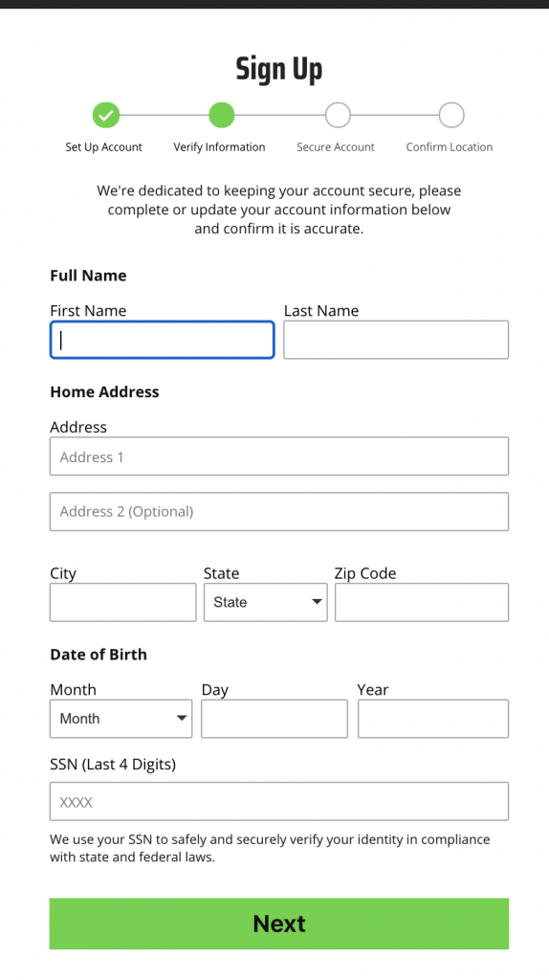Select the Address 1 input field
Viewport: 549px width, 980px height.
coord(279,457)
